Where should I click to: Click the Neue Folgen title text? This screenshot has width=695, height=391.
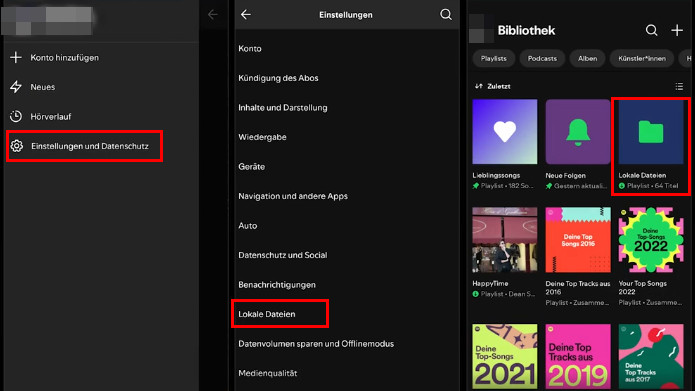pyautogui.click(x=566, y=176)
